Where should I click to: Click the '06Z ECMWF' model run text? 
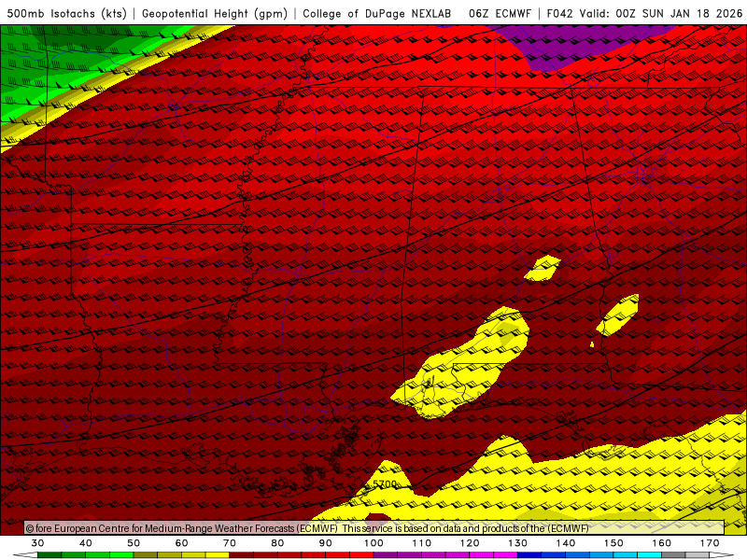pyautogui.click(x=500, y=14)
